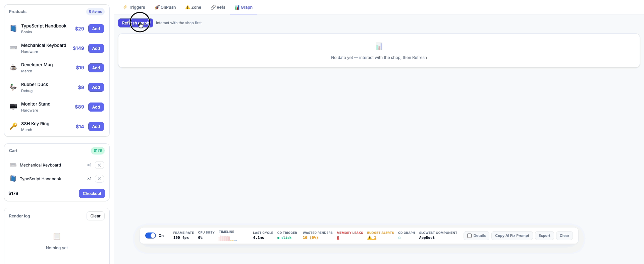Image resolution: width=644 pixels, height=264 pixels.
Task: Click the SSH Key Ring key icon
Action: [13, 126]
